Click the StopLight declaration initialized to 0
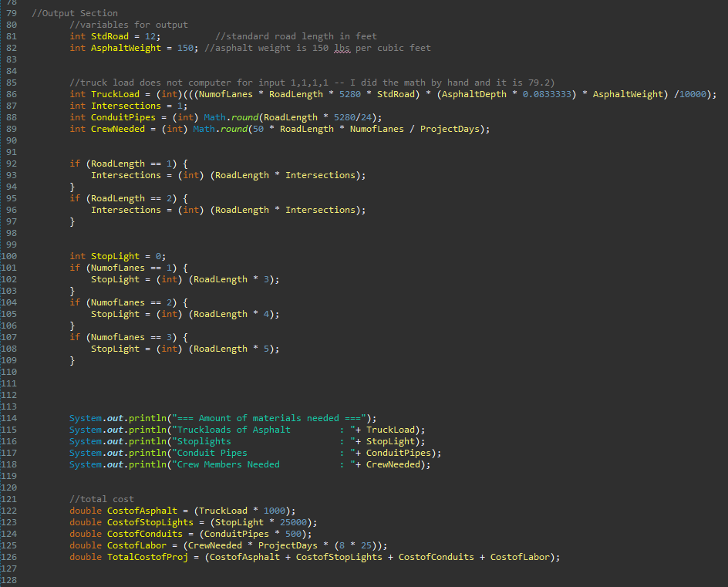Screen dimensions: 728x587 (117, 256)
